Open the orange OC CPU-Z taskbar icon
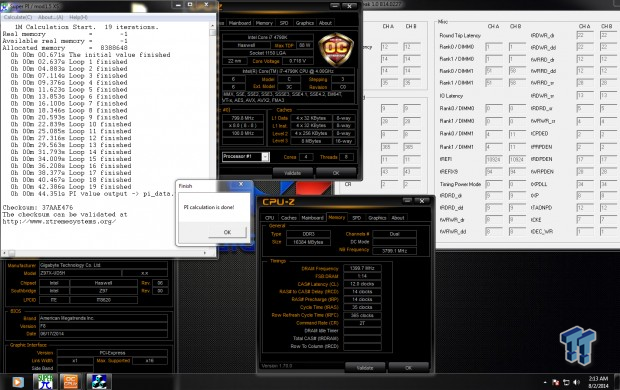The height and width of the screenshot is (390, 620). pos(70,382)
